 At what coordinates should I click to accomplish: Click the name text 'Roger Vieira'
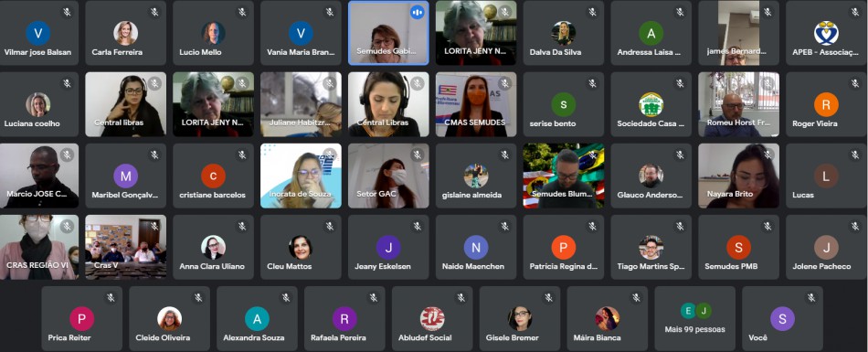[x=815, y=124]
